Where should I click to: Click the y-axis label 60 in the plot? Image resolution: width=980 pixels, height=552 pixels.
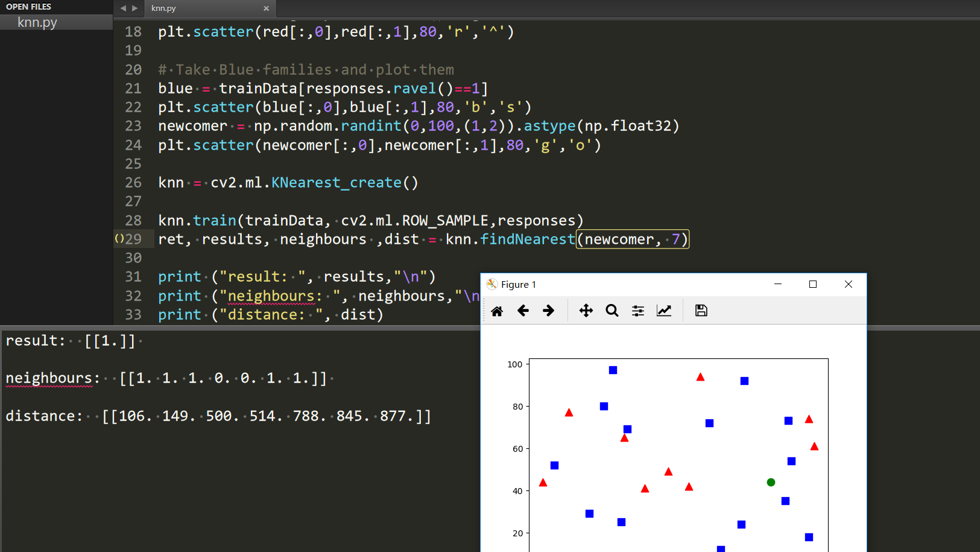517,449
